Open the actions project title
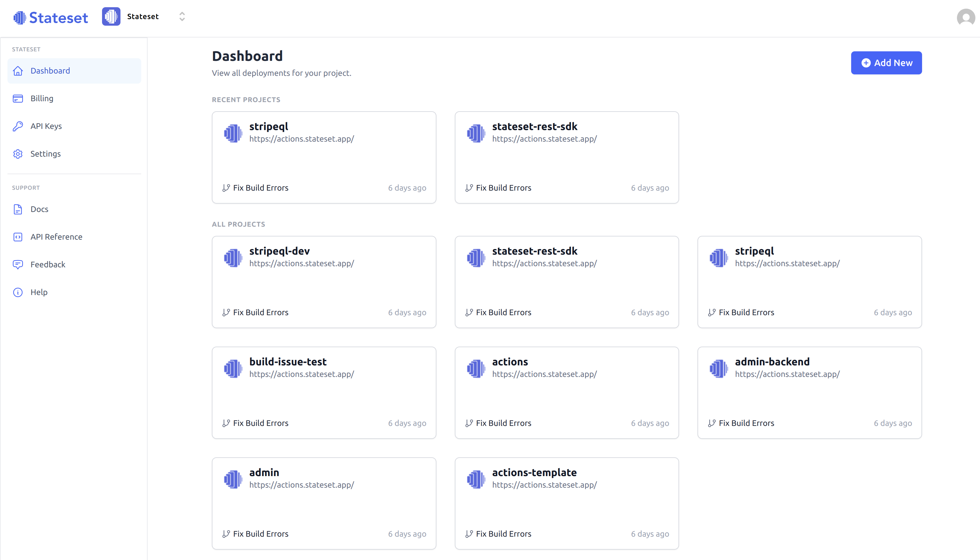Image resolution: width=980 pixels, height=560 pixels. pos(510,362)
